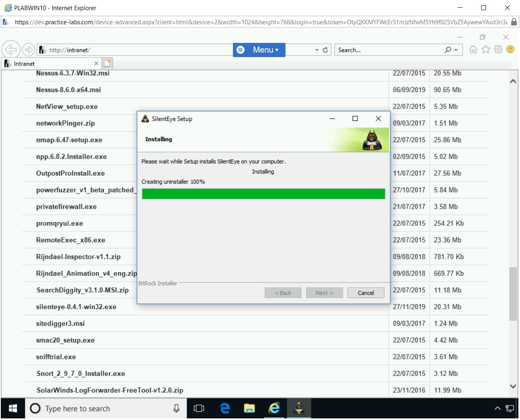Open search provider dropdown arrow

(x=456, y=50)
